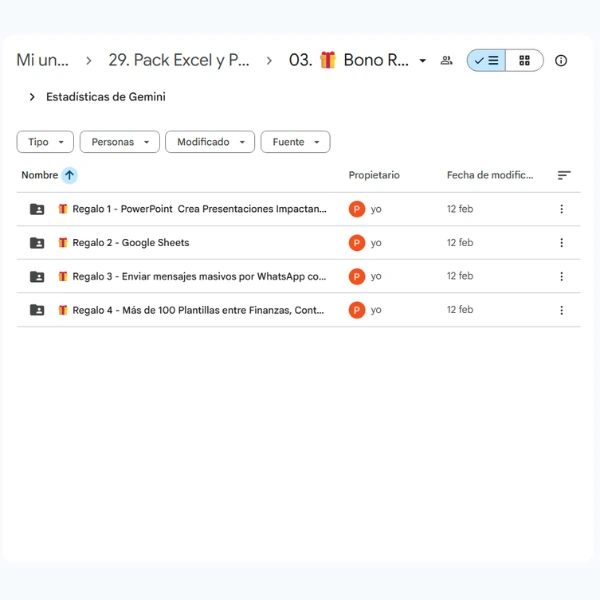The image size is (600, 600).
Task: Click the shared folder icon for Regalo 3
Action: point(37,276)
